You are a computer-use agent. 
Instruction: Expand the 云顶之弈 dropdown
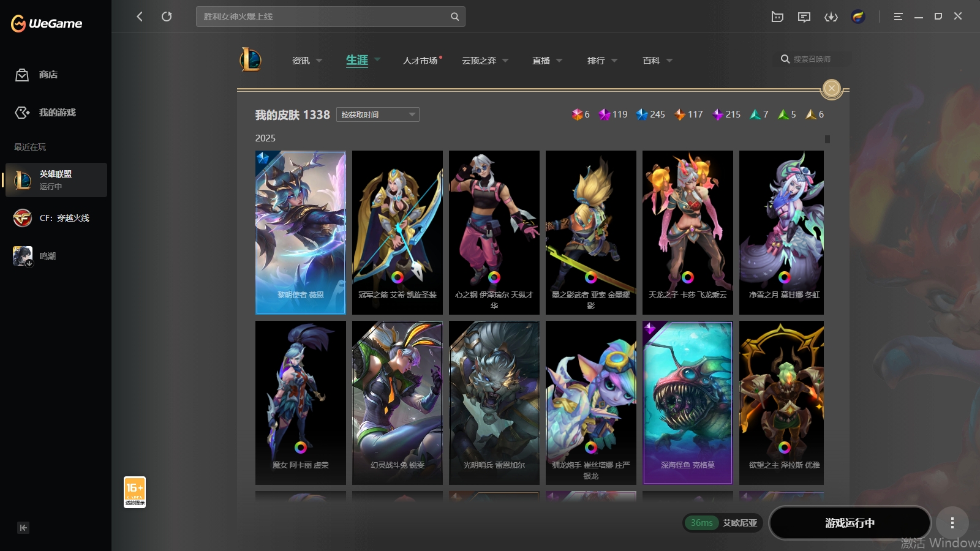pos(505,61)
